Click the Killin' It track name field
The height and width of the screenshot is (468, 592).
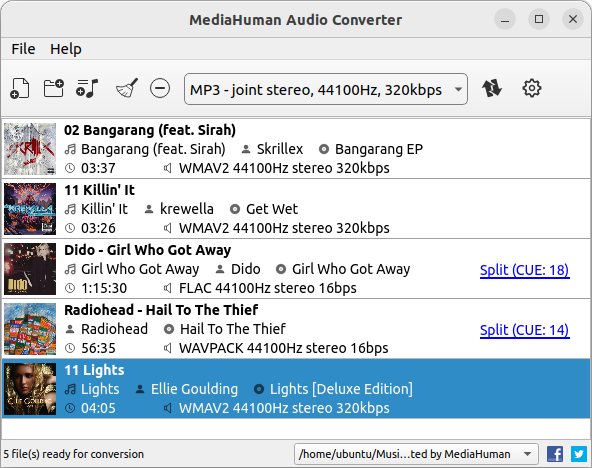(x=105, y=209)
